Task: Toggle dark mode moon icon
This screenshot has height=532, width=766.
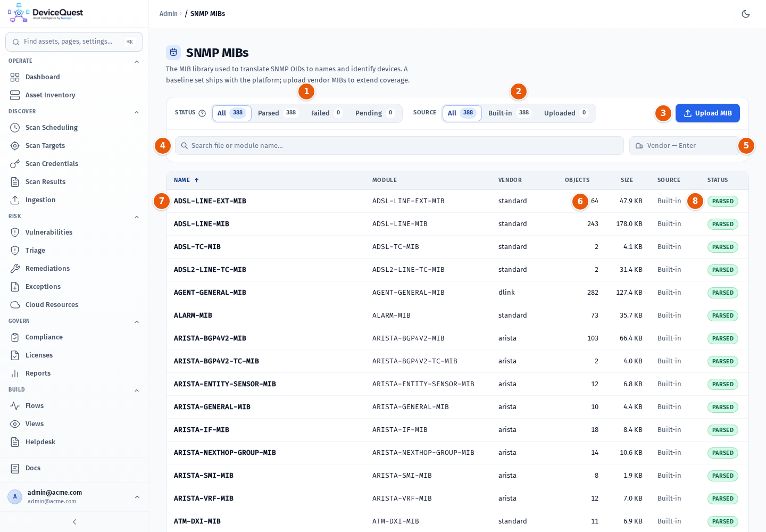Action: pyautogui.click(x=746, y=14)
